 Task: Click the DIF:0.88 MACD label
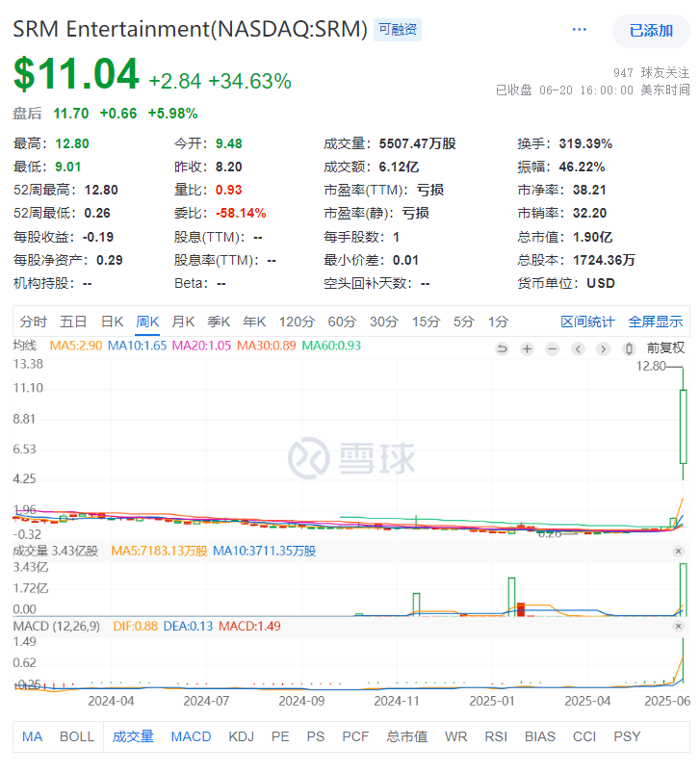[135, 626]
